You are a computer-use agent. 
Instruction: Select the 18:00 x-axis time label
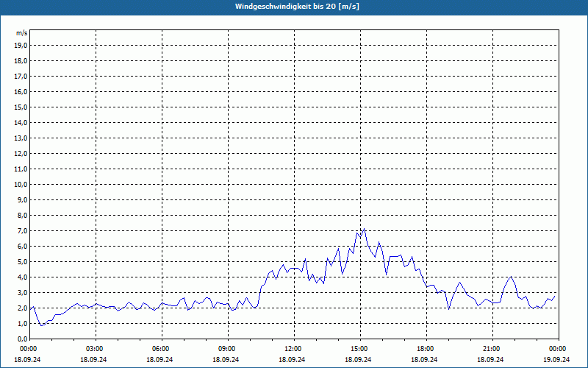[426, 349]
